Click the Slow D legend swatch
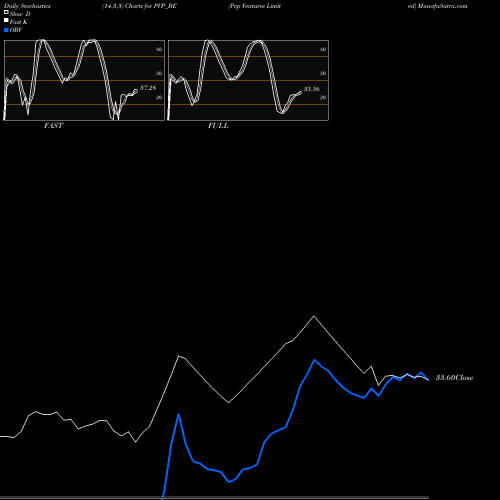 pos(6,12)
